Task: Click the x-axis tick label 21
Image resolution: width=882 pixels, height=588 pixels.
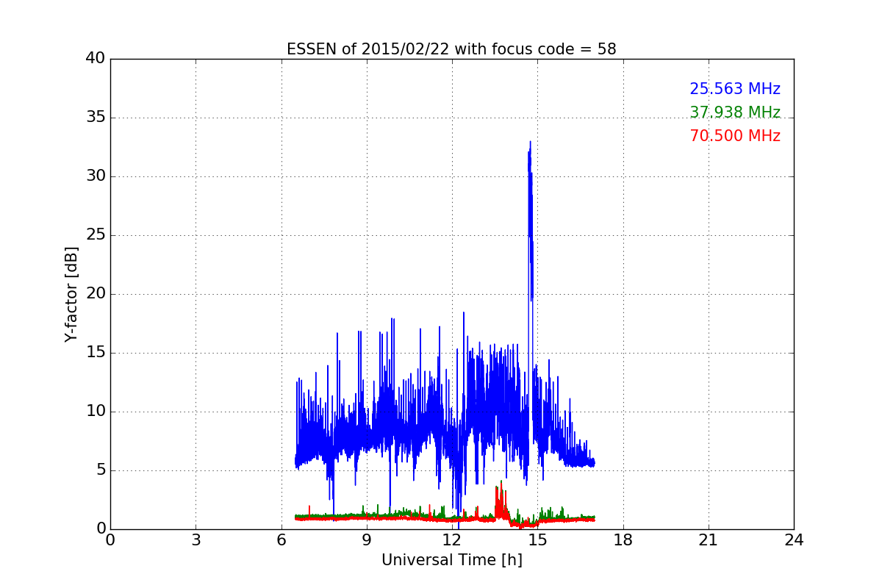Action: click(708, 539)
